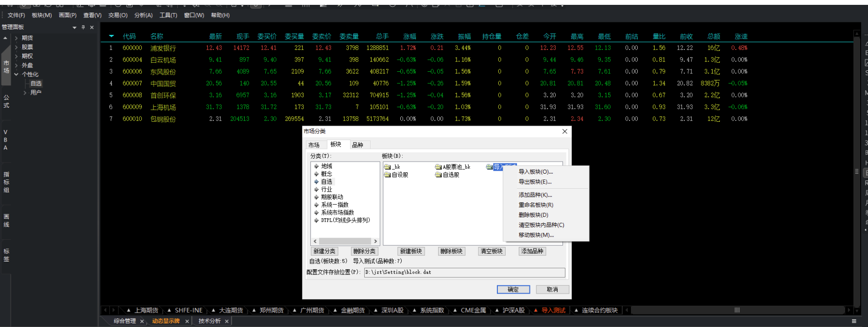Expand the 用户 tree node
868x327 pixels.
(25, 93)
